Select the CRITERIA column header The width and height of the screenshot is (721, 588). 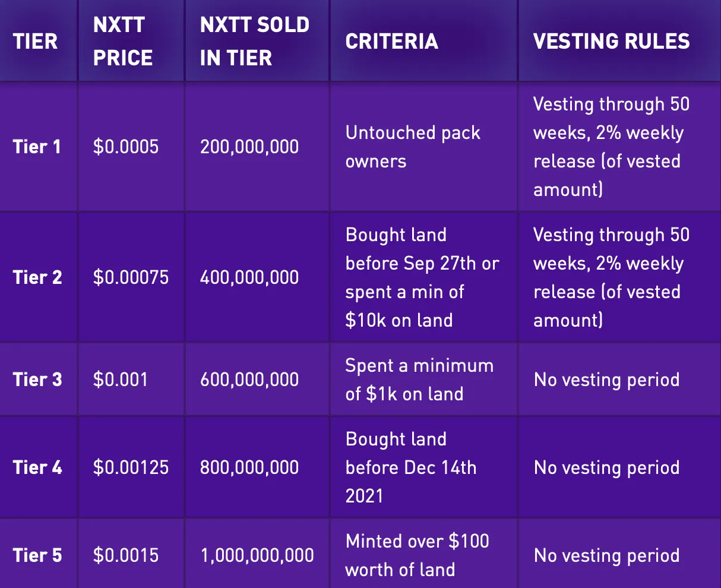392,41
